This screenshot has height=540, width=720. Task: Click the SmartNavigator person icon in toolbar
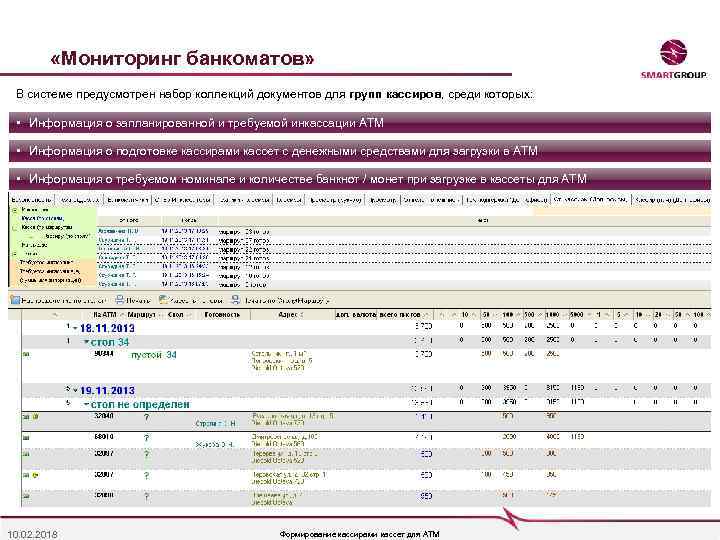(236, 300)
